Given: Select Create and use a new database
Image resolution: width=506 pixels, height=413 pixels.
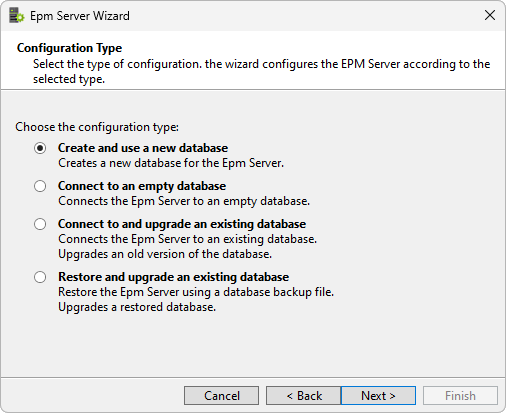Looking at the screenshot, I should (40, 148).
